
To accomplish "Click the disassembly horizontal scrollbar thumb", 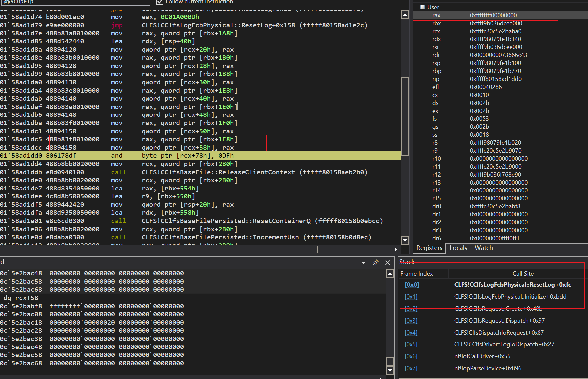I will pyautogui.click(x=159, y=249).
